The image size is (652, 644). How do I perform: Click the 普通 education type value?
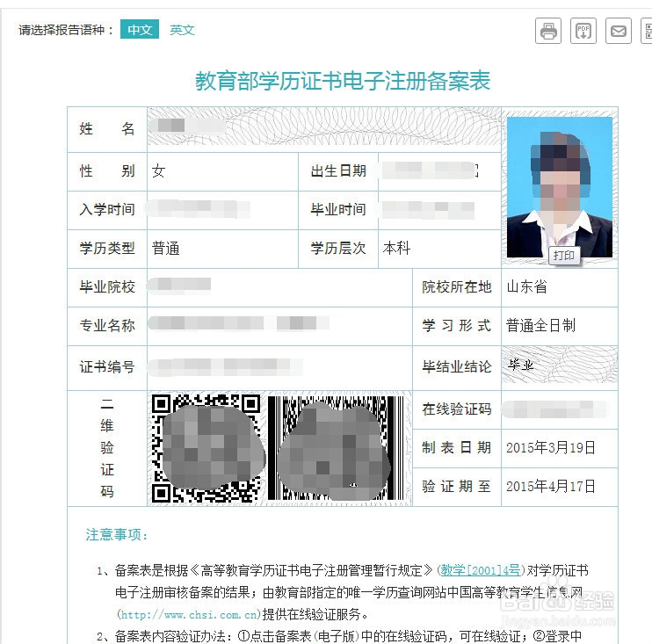pyautogui.click(x=166, y=249)
